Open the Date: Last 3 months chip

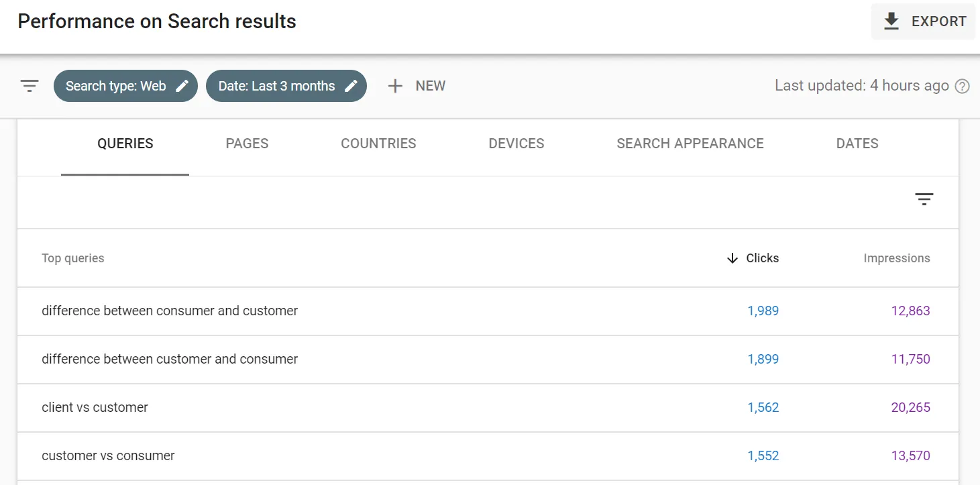276,86
